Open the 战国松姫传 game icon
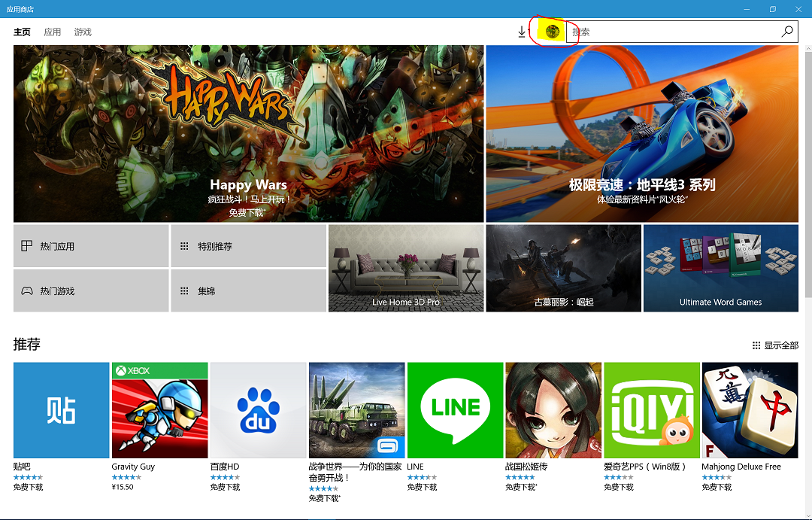Screen dimensions: 812x520 [553, 410]
